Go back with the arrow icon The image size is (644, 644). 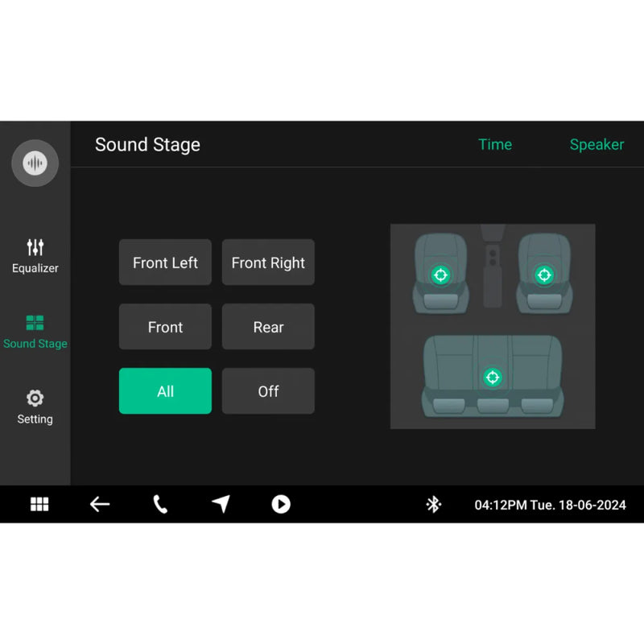(x=100, y=504)
